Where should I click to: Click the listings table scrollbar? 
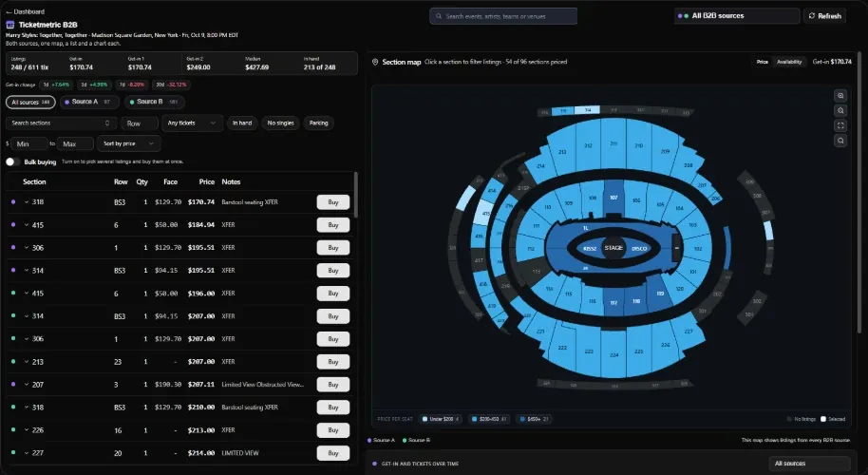(355, 195)
